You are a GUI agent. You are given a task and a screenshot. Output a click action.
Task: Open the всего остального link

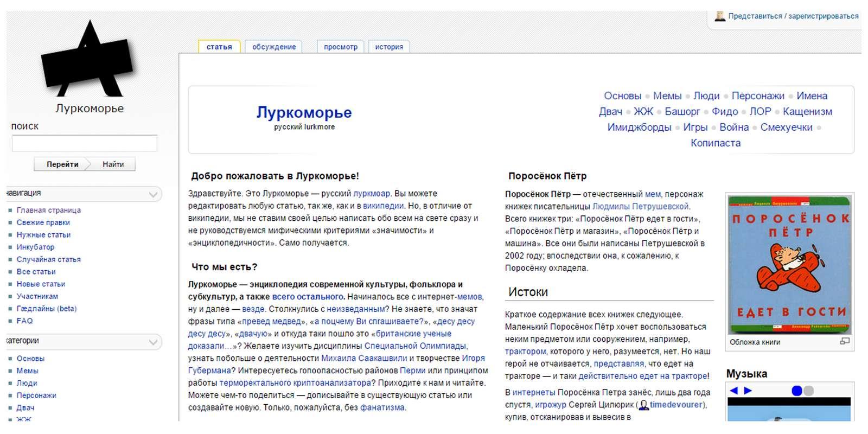tap(308, 297)
